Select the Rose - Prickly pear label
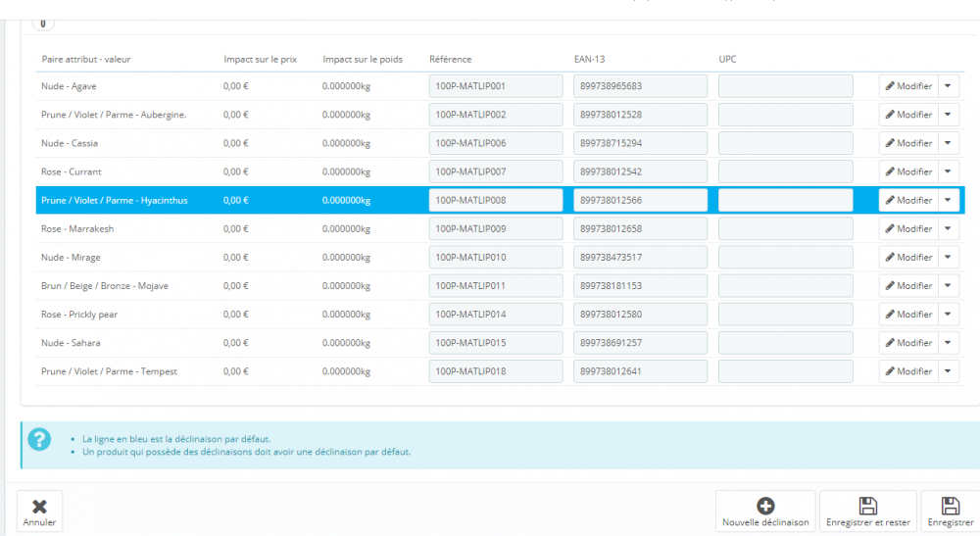This screenshot has height=536, width=980. pyautogui.click(x=79, y=315)
